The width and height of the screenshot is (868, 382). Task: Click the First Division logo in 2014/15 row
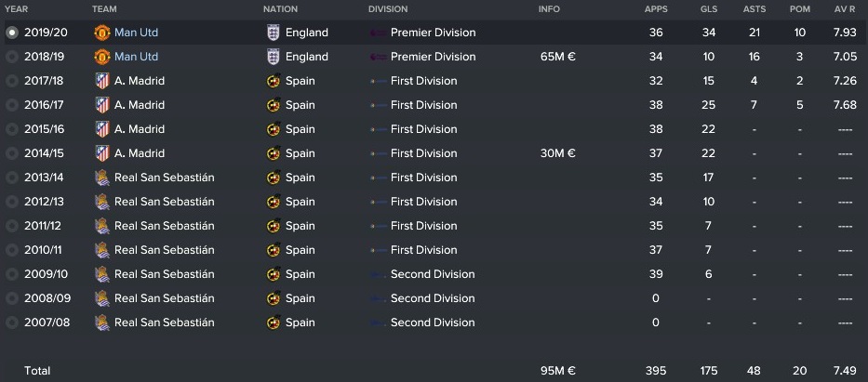click(378, 153)
